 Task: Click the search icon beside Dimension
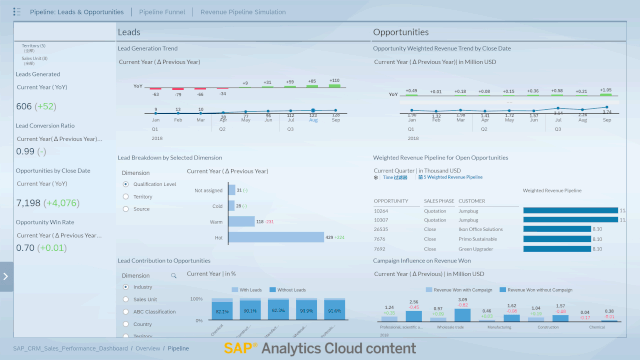coord(173,276)
